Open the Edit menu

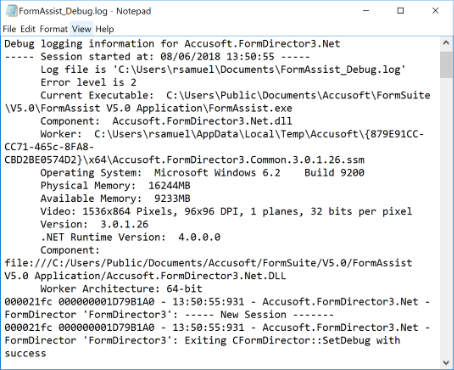pos(28,29)
